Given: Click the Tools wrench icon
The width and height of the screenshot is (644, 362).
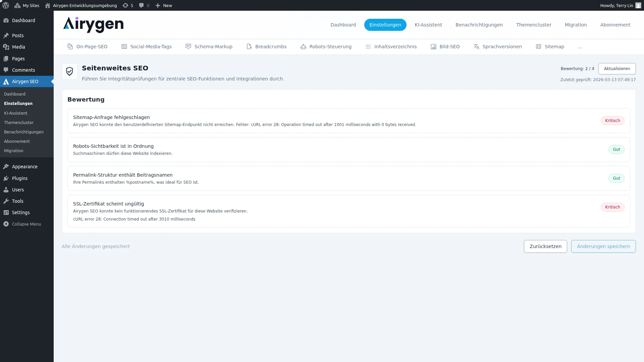Looking at the screenshot, I should click(x=6, y=201).
